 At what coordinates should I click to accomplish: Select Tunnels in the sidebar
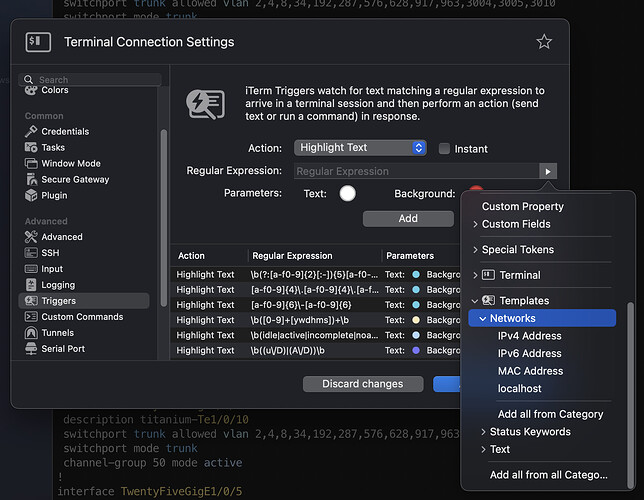click(x=57, y=333)
